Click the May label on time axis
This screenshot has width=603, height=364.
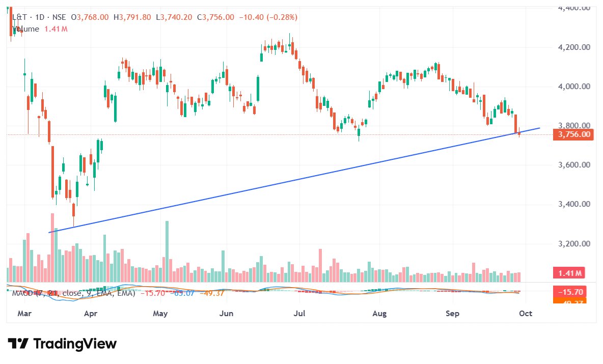[160, 314]
